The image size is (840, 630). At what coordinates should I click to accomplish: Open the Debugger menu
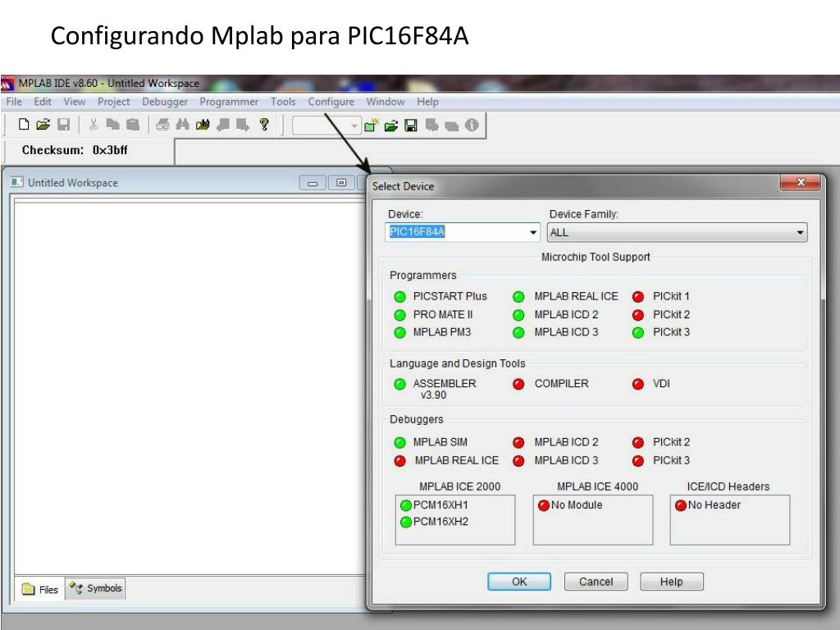[x=164, y=102]
